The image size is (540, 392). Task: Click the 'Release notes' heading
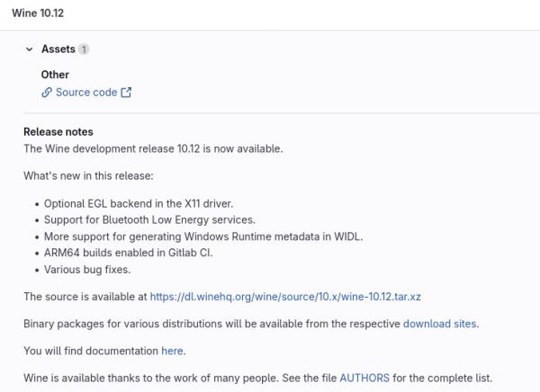(58, 132)
